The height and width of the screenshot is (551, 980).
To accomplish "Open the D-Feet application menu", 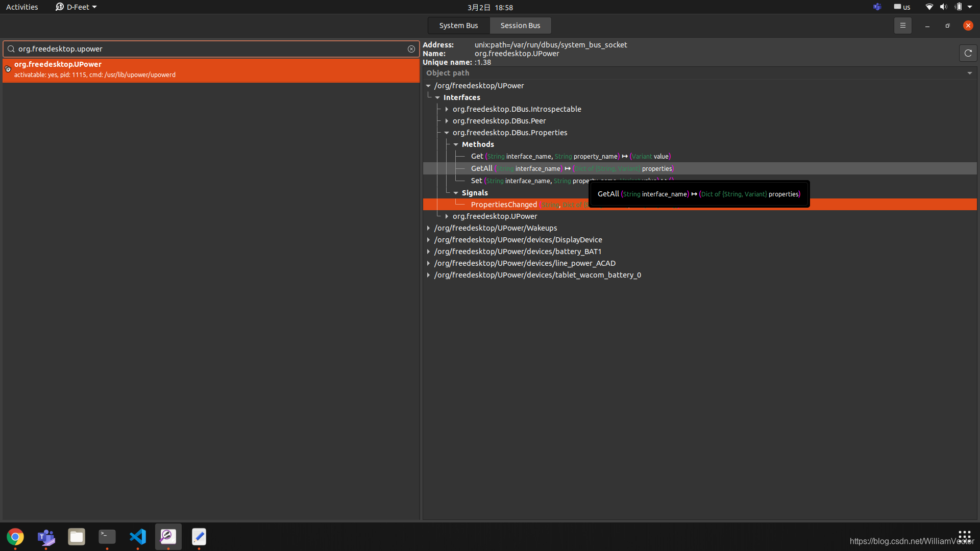I will pos(76,7).
